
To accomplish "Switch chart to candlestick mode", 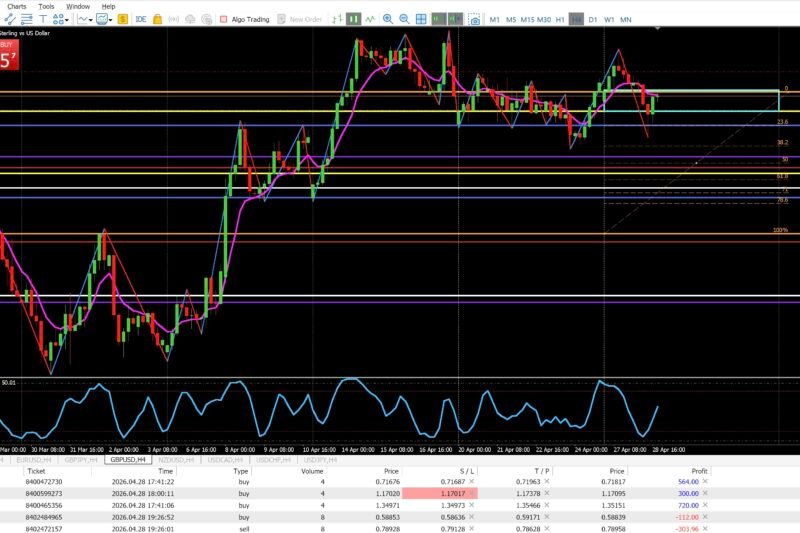I will pos(353,19).
